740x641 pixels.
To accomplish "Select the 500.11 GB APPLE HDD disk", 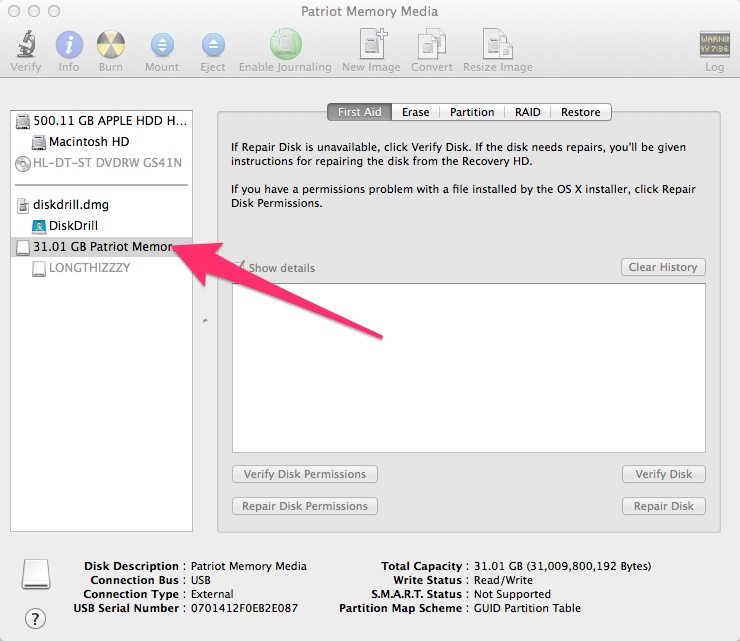I will coord(101,121).
